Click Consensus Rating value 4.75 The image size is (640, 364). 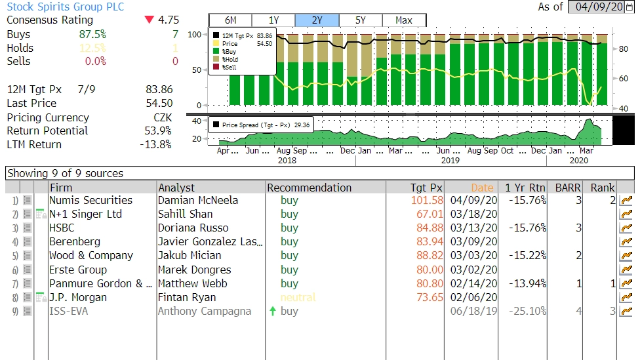[169, 20]
